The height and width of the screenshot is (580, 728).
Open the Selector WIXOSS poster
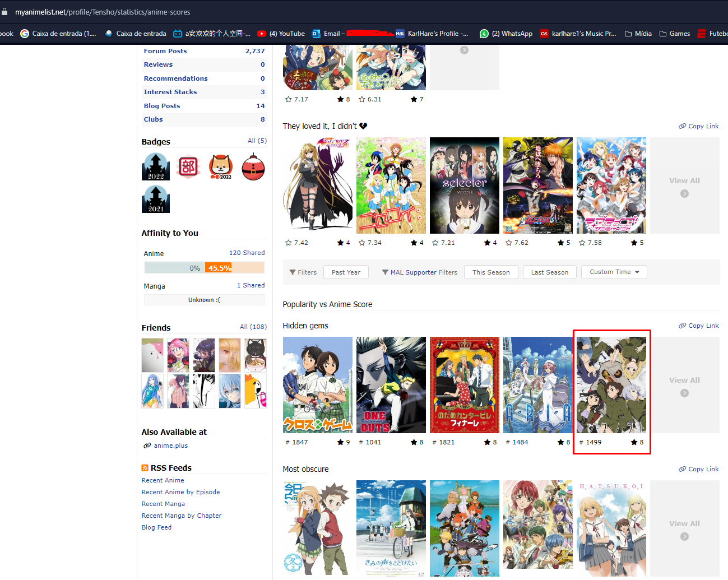tap(465, 185)
